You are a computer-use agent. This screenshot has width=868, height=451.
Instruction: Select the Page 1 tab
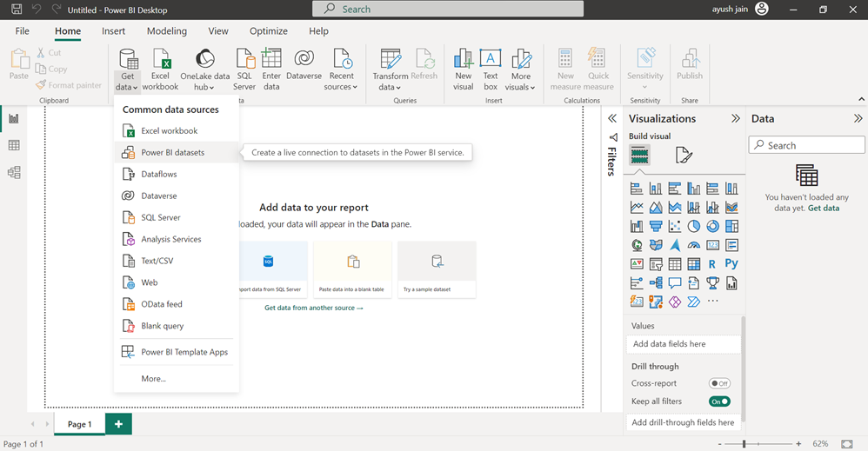pos(79,424)
